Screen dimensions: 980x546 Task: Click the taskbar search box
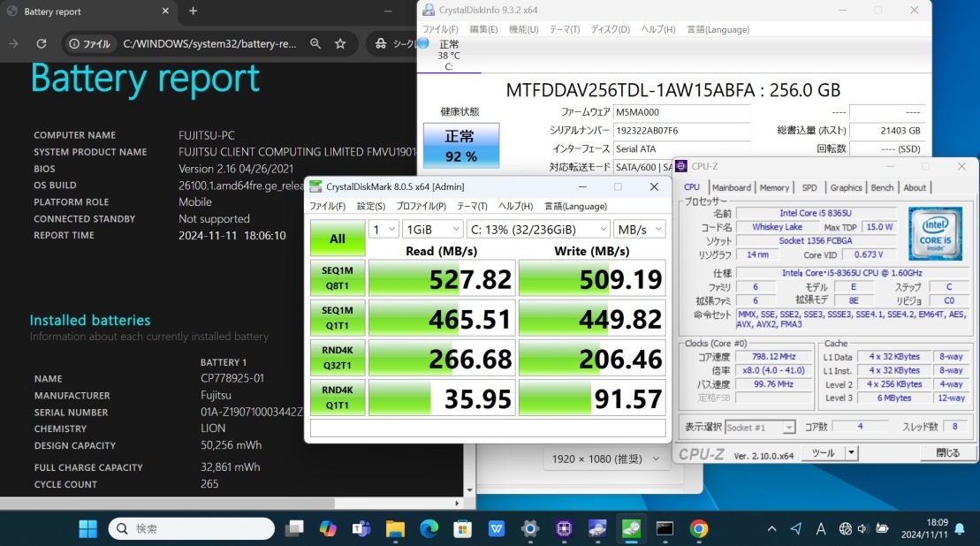[x=192, y=528]
